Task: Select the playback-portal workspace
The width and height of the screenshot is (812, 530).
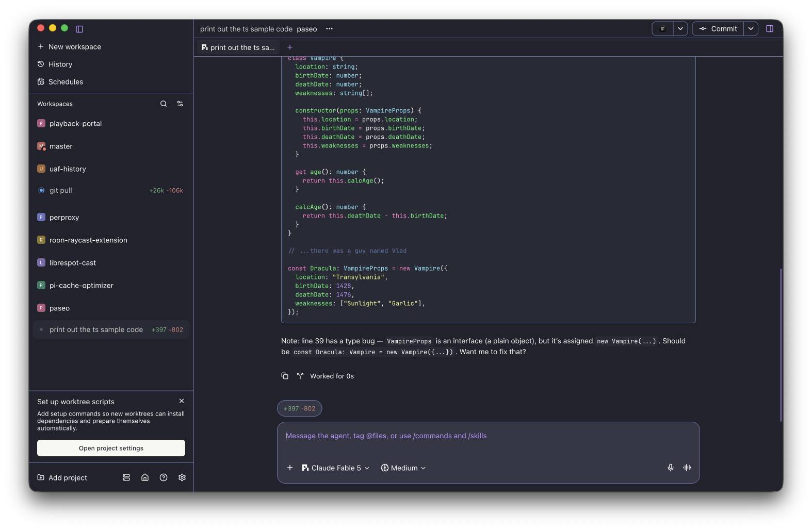Action: point(111,124)
